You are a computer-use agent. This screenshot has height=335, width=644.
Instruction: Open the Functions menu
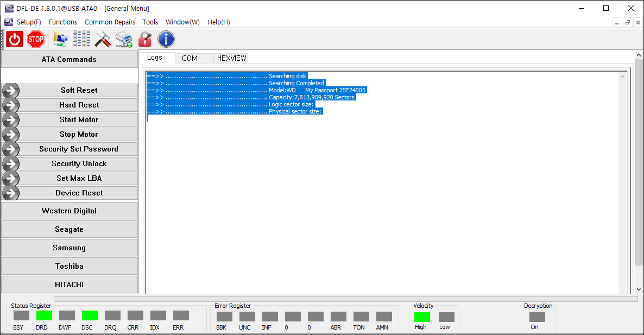[63, 22]
